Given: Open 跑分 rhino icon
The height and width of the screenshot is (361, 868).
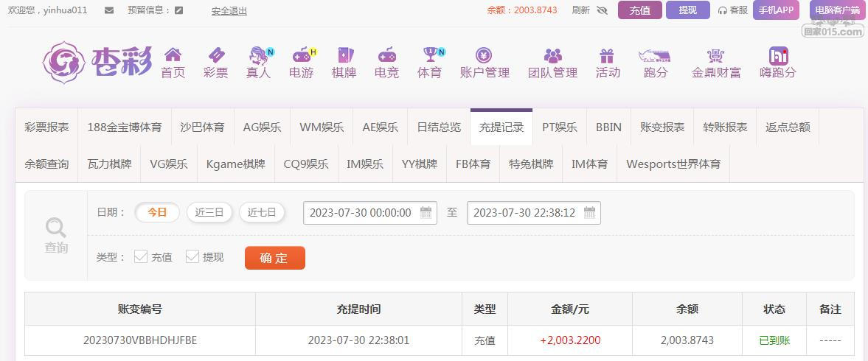Looking at the screenshot, I should [x=655, y=55].
